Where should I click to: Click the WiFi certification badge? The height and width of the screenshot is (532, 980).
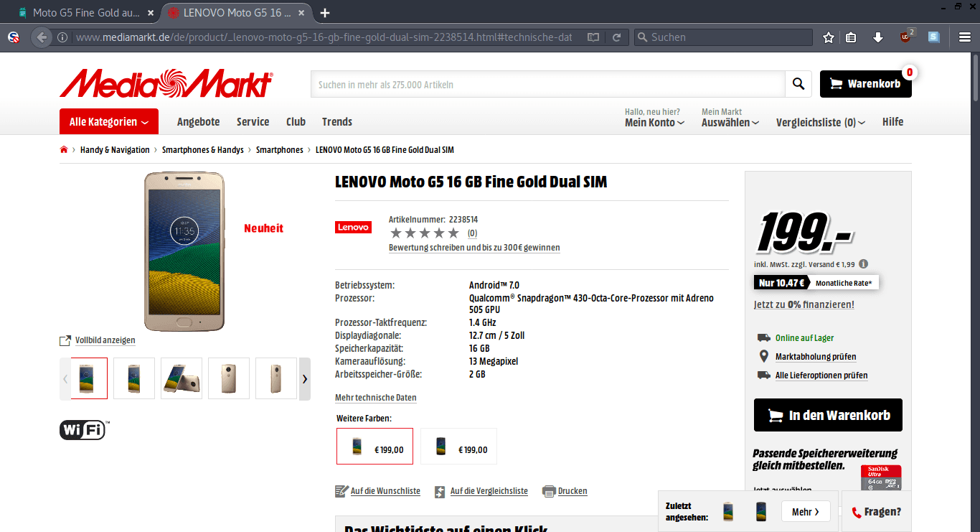click(84, 430)
